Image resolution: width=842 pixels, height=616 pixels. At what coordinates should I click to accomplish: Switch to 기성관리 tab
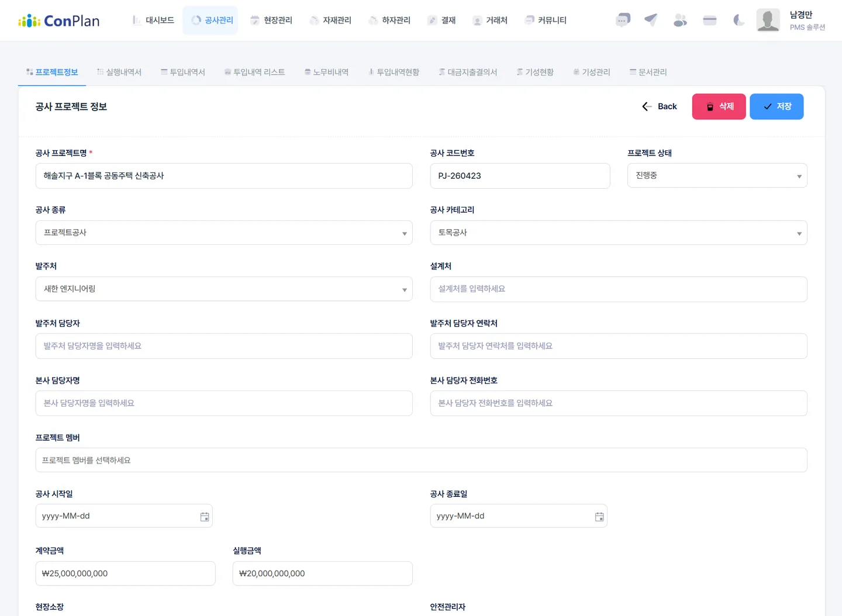(x=592, y=72)
